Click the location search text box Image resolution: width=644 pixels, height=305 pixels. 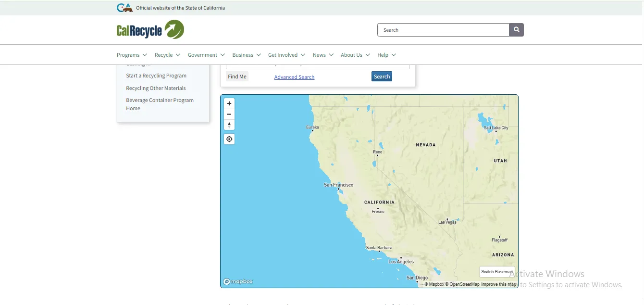click(318, 66)
